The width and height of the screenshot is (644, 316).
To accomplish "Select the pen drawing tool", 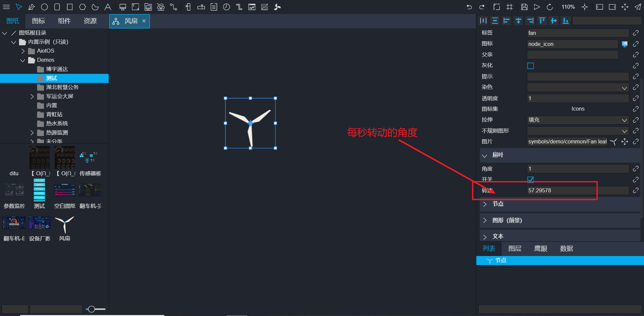I will [32, 7].
